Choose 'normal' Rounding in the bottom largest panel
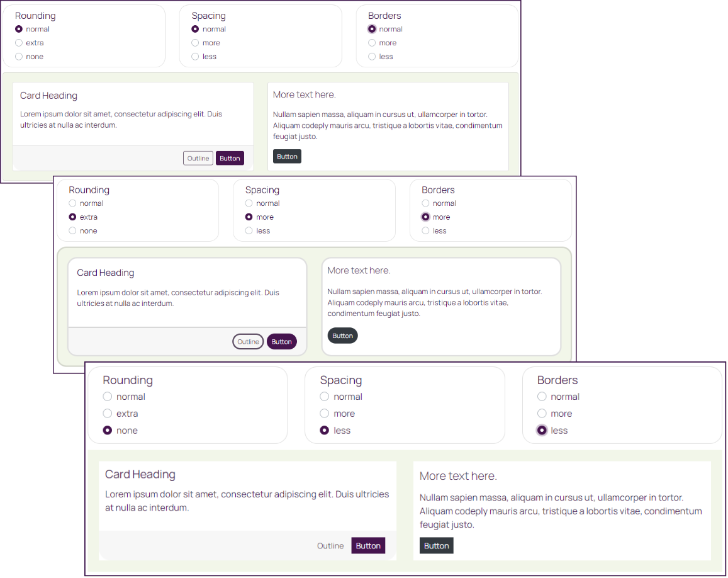Viewport: 728px width, 578px height. [x=108, y=397]
